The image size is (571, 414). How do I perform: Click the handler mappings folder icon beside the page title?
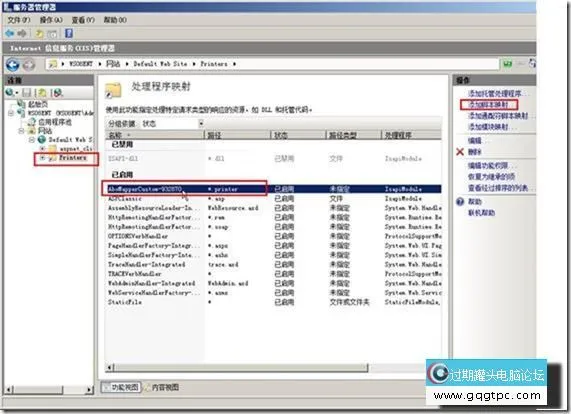(x=113, y=91)
